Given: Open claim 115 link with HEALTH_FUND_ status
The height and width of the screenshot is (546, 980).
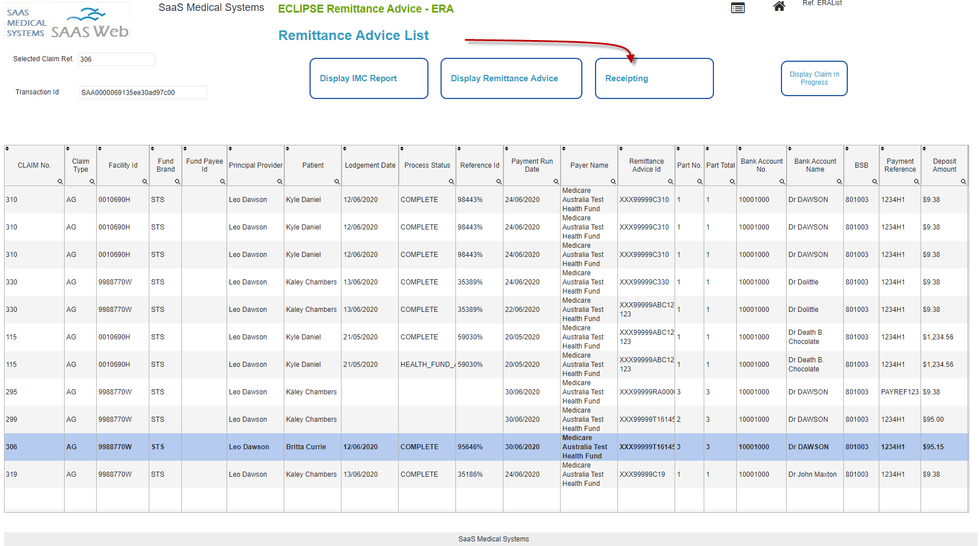Looking at the screenshot, I should click(11, 365).
